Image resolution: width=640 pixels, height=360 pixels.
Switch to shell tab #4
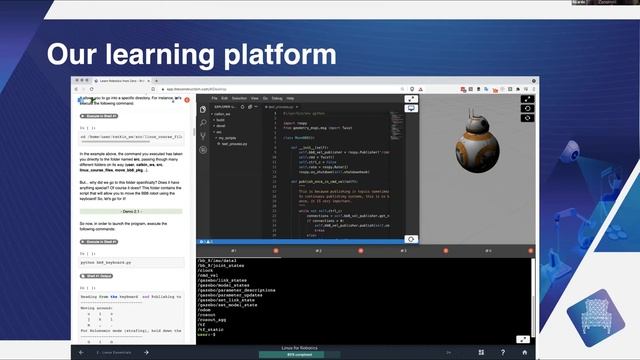pos(488,251)
